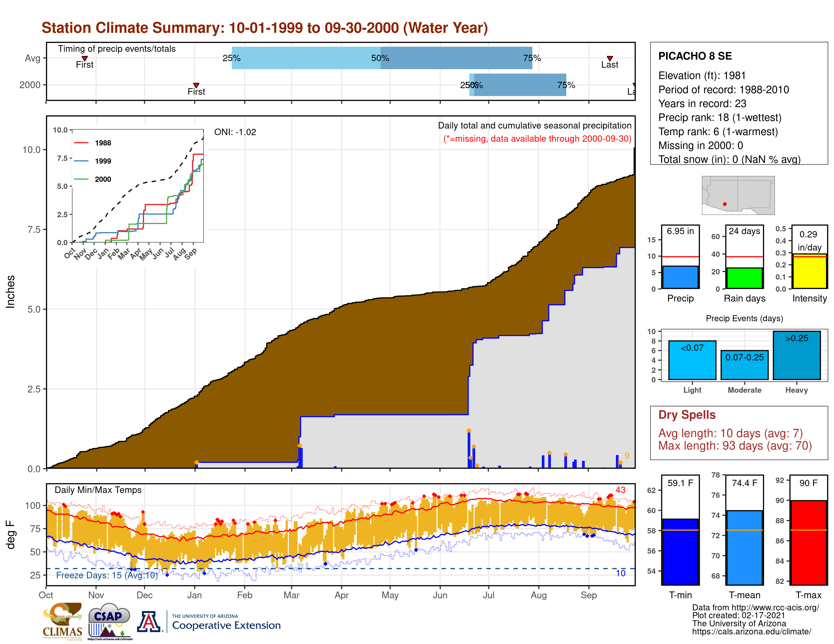This screenshot has height=644, width=834.
Task: Click the inset cumulative precipitation chart
Action: click(137, 186)
